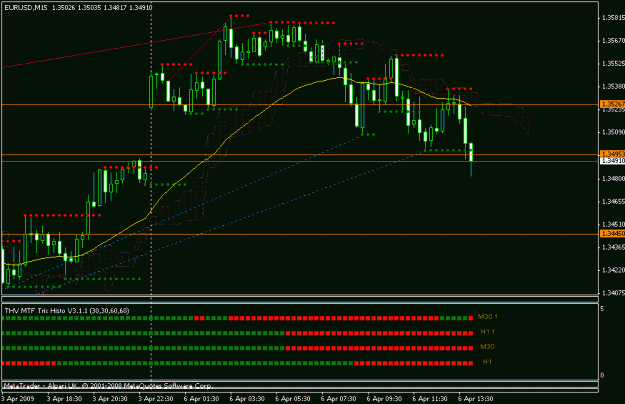Click the 6 Apr 05:30 time label

point(293,398)
